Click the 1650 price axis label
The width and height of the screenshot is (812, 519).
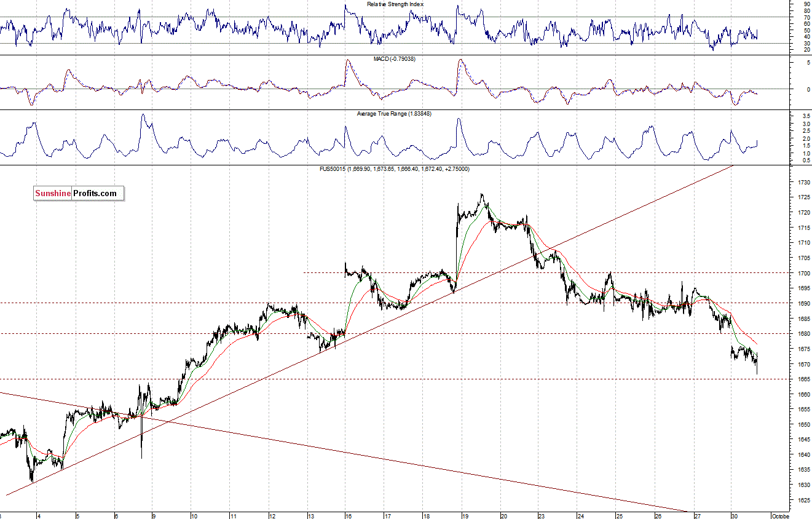(803, 424)
